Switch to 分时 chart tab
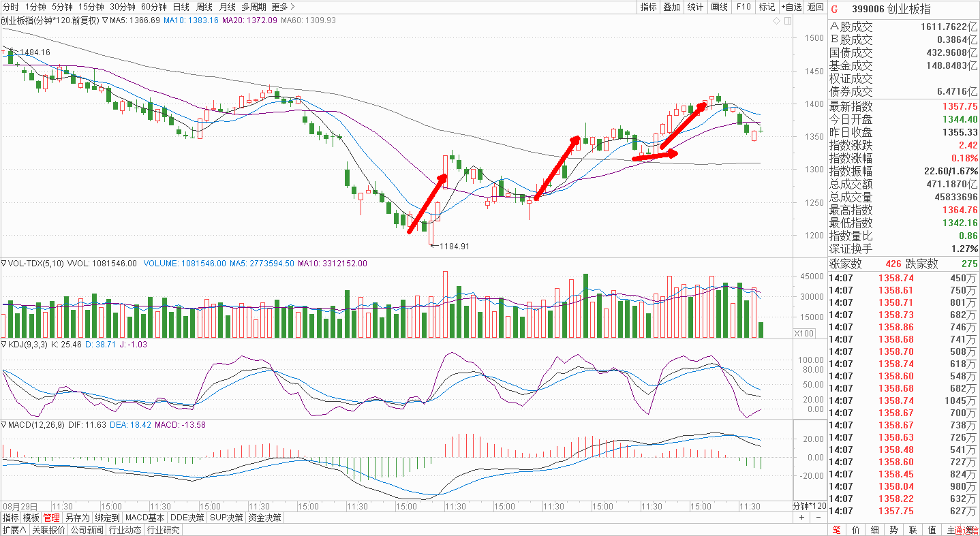Image resolution: width=980 pixels, height=536 pixels. pos(11,7)
